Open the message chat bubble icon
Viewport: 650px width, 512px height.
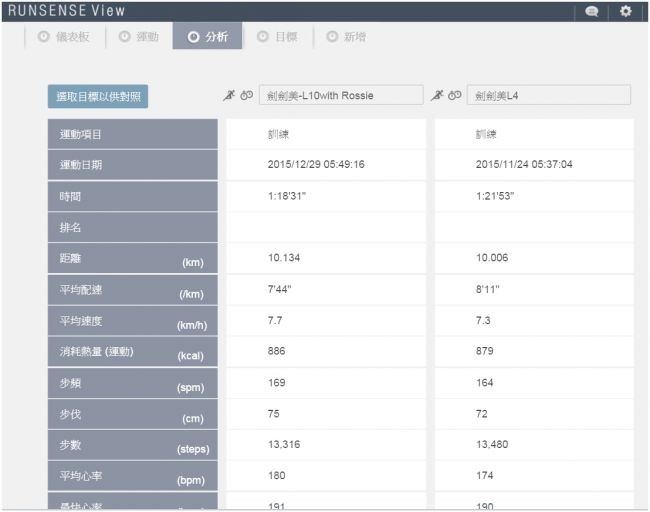[x=592, y=11]
